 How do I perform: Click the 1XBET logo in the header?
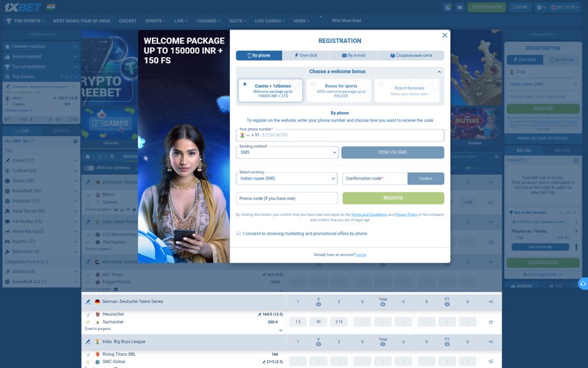(23, 7)
